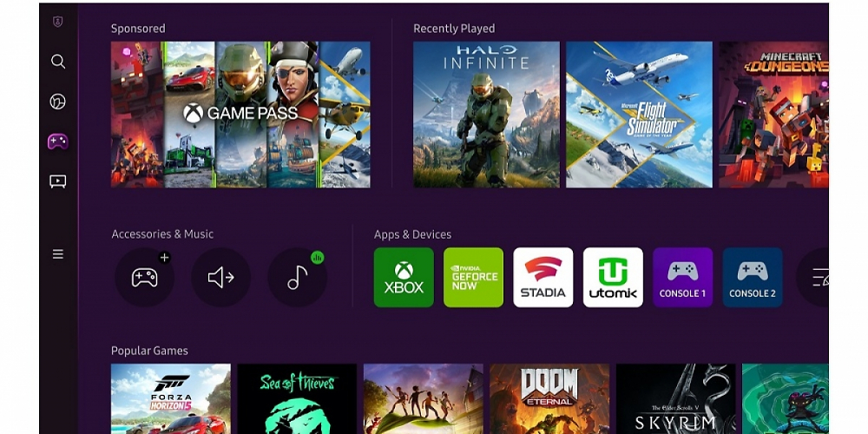Open the sound output speaker button
The width and height of the screenshot is (868, 434).
pos(220,278)
